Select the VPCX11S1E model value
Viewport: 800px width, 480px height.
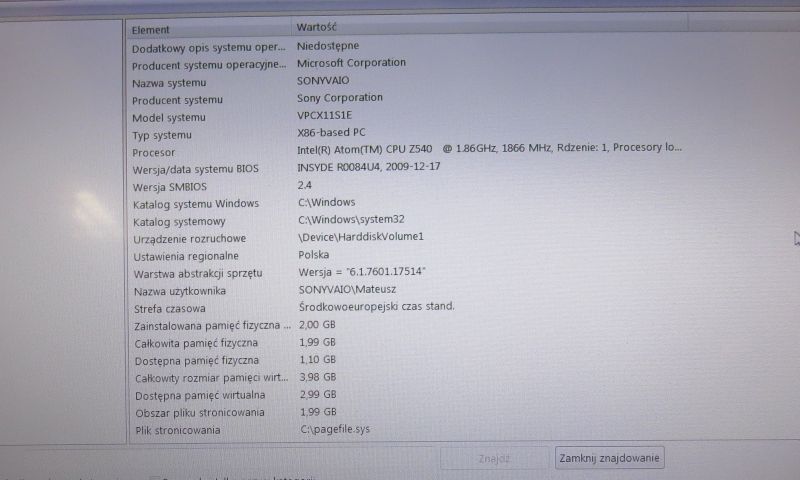[324, 115]
